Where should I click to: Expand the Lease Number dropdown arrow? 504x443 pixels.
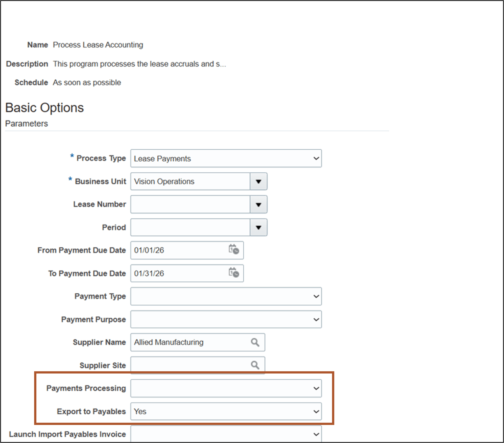click(258, 204)
